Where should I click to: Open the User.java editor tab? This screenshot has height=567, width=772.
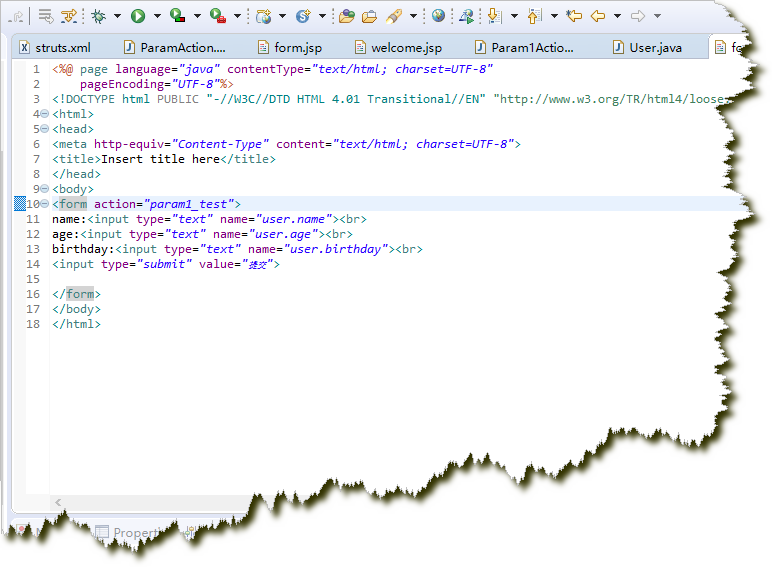pos(655,48)
